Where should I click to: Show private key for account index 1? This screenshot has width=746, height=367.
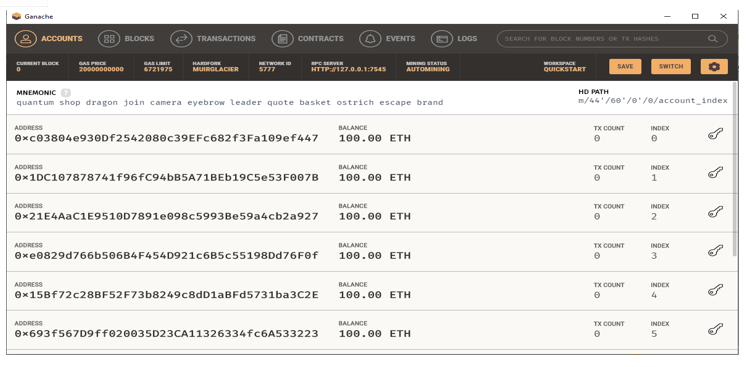pos(715,173)
